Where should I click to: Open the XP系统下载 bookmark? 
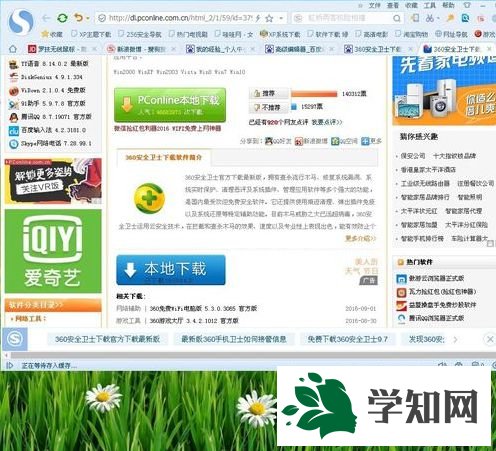point(280,34)
